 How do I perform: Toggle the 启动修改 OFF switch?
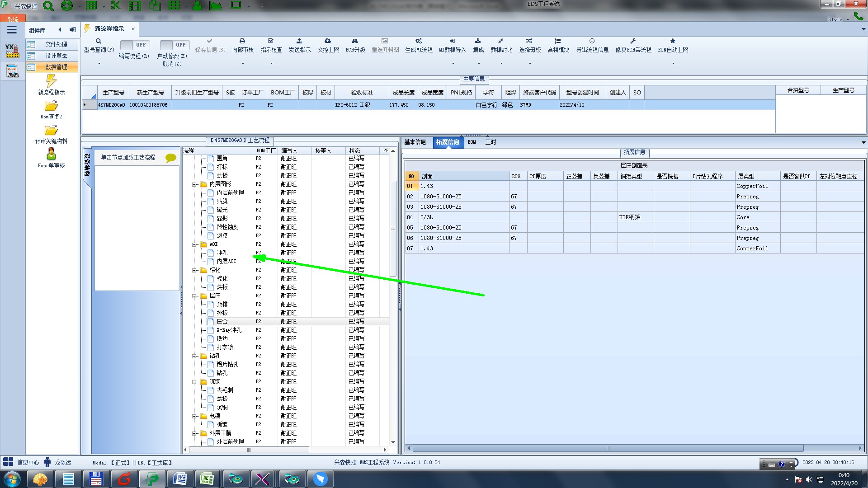click(174, 45)
